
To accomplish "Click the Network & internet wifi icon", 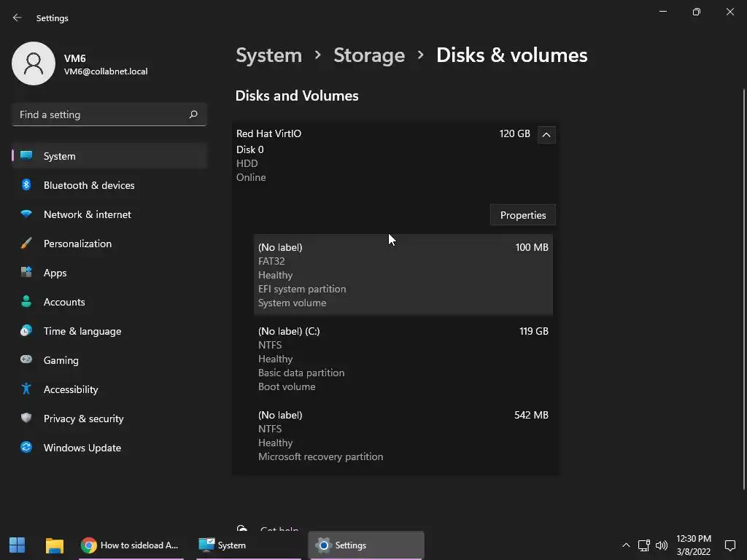I will coord(26,214).
